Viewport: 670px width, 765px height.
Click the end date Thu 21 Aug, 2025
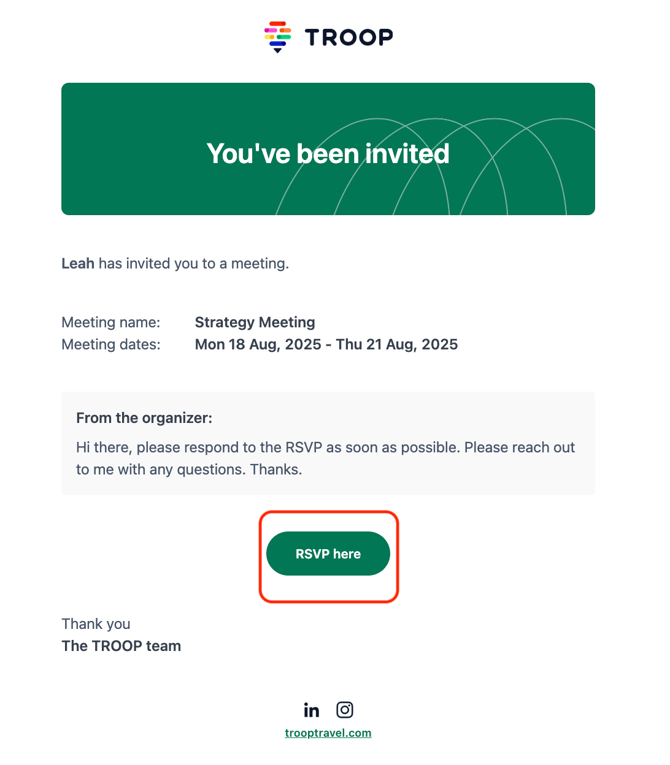pyautogui.click(x=397, y=344)
